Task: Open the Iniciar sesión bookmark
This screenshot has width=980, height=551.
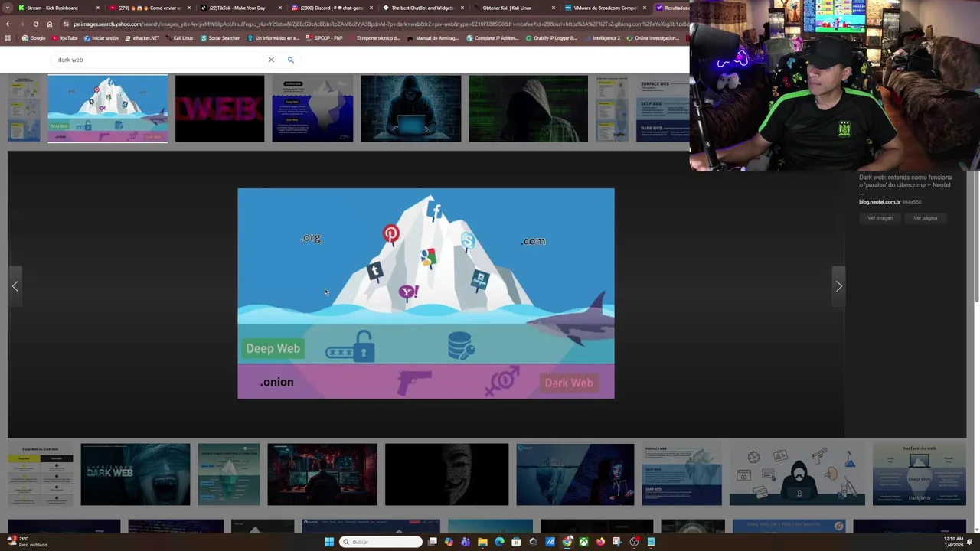Action: coord(102,38)
